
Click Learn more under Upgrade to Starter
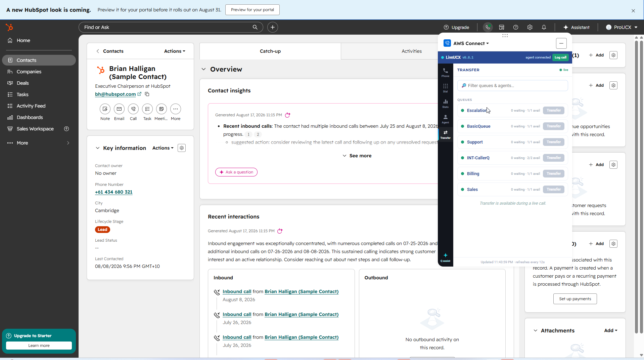[39, 346]
